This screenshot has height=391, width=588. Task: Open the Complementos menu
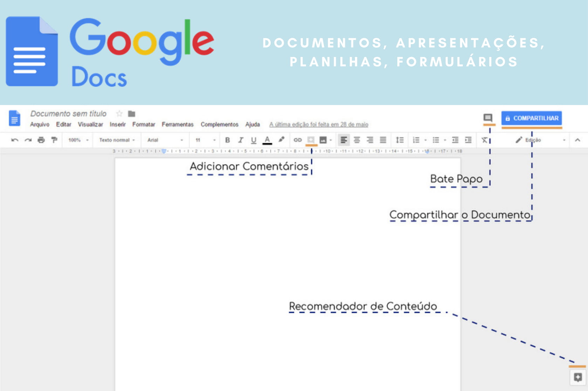point(219,124)
